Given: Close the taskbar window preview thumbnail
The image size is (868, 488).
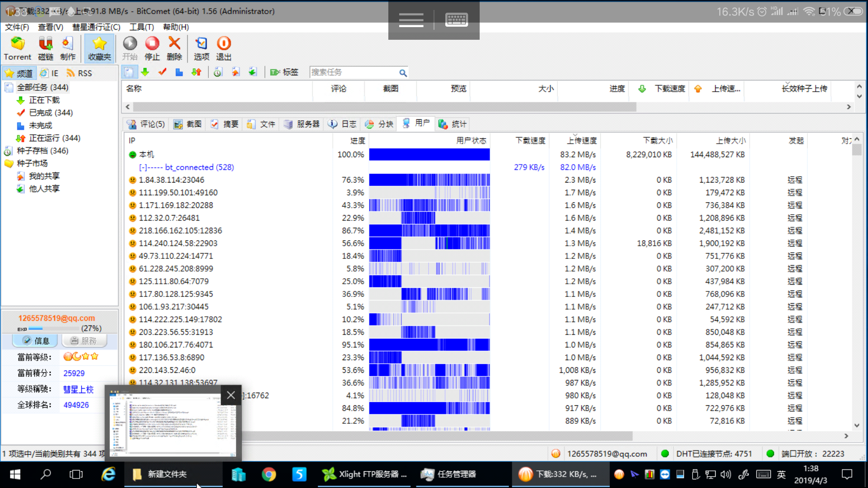Looking at the screenshot, I should point(231,395).
